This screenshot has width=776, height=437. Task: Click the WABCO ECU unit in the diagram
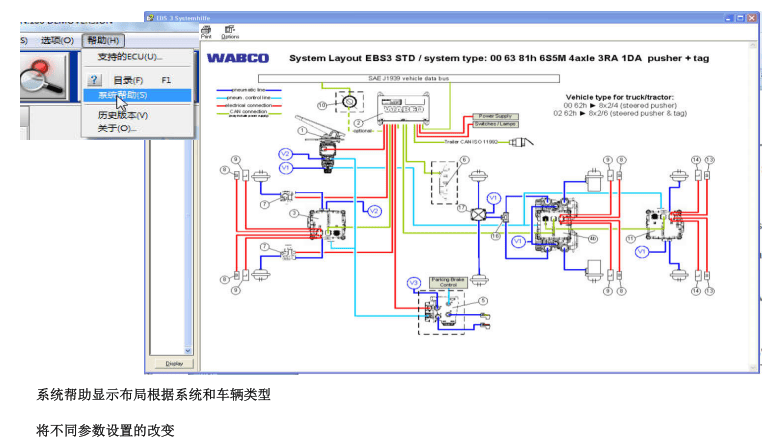pyautogui.click(x=403, y=108)
